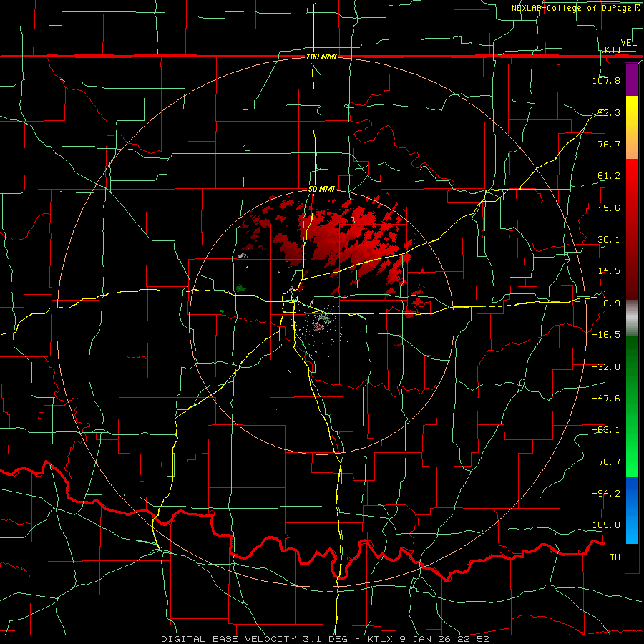Viewport: 644px width, 644px height.
Task: Click the small green echo west of radar
Action: 240,288
